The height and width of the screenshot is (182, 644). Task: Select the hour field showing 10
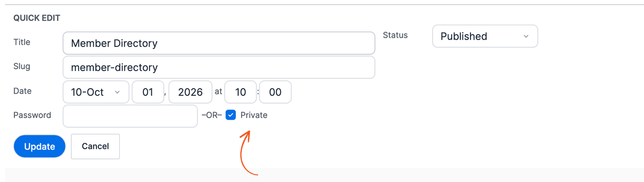coord(241,92)
